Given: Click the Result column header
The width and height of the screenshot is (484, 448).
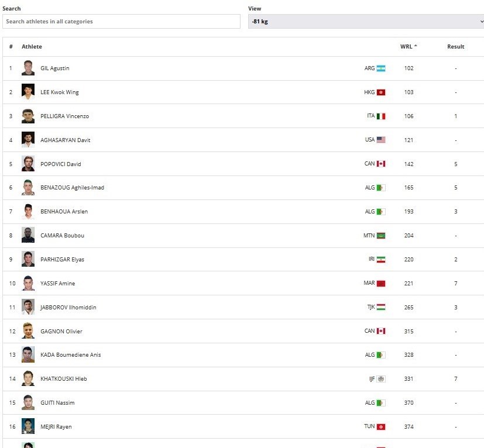Looking at the screenshot, I should tap(455, 47).
